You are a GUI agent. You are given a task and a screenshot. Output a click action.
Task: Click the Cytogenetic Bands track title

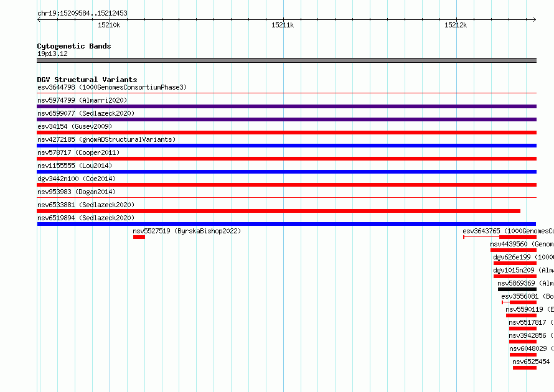(74, 46)
